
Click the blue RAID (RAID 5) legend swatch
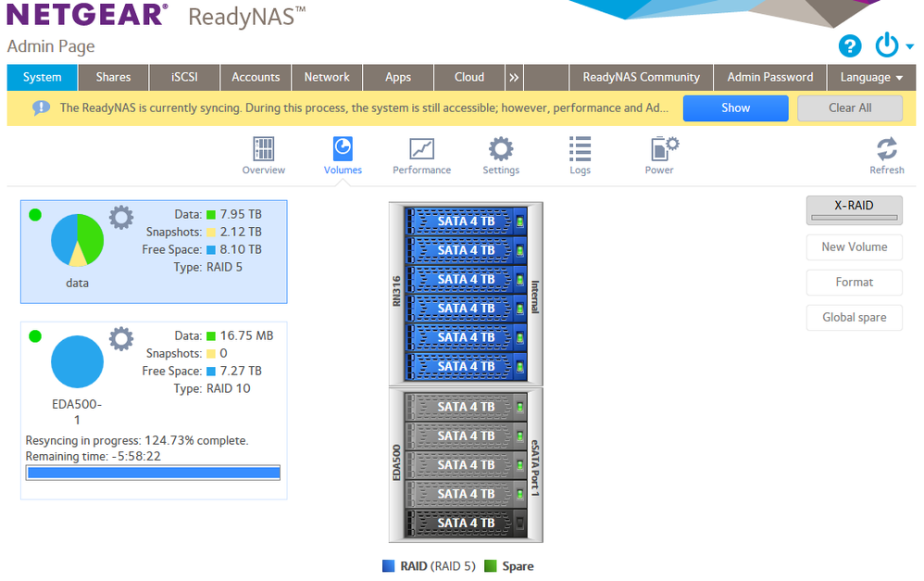[388, 566]
